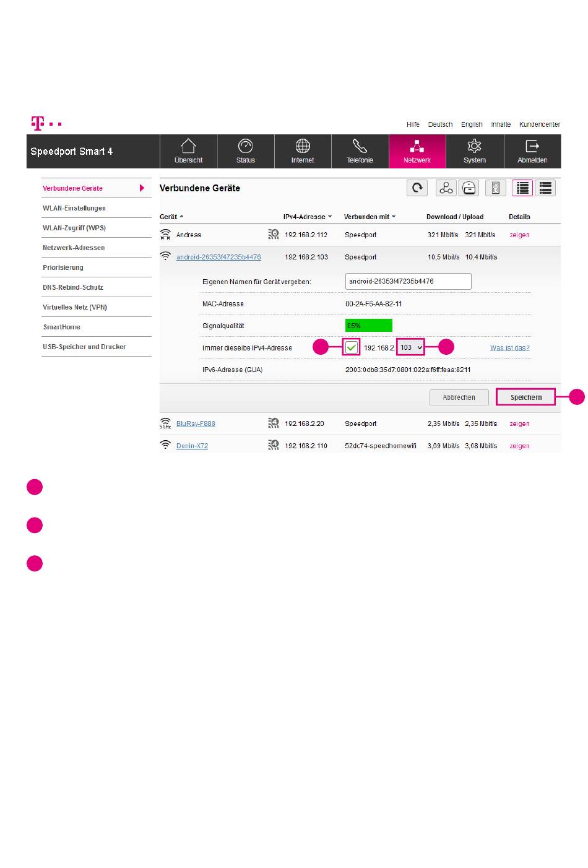This screenshot has height=868, width=588.
Task: Log out via Abmelden
Action: (x=532, y=152)
